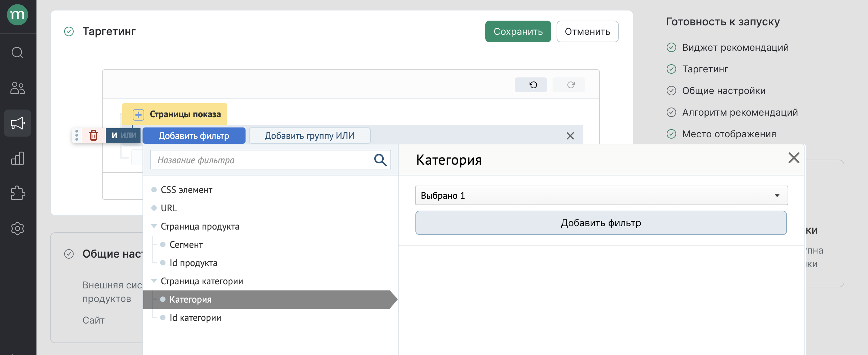Click wide 'Добавить фильтр' button under dropdown
The width and height of the screenshot is (868, 355).
pos(601,223)
